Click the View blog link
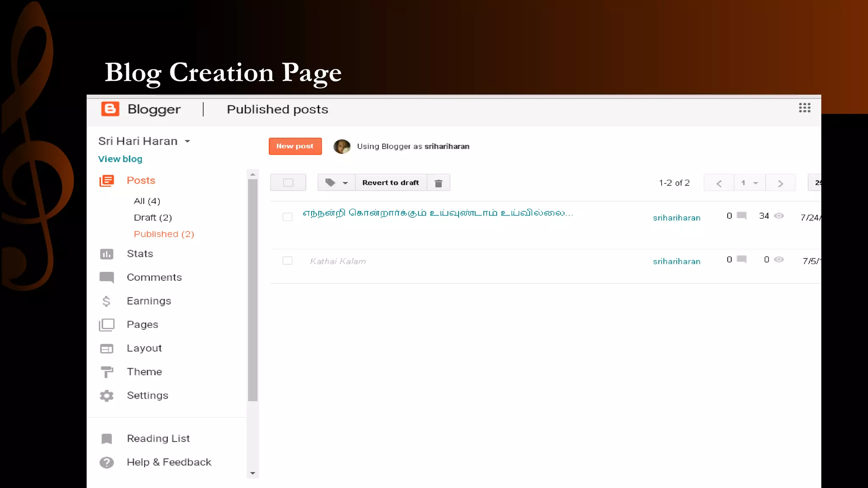This screenshot has height=488, width=868. [x=120, y=159]
